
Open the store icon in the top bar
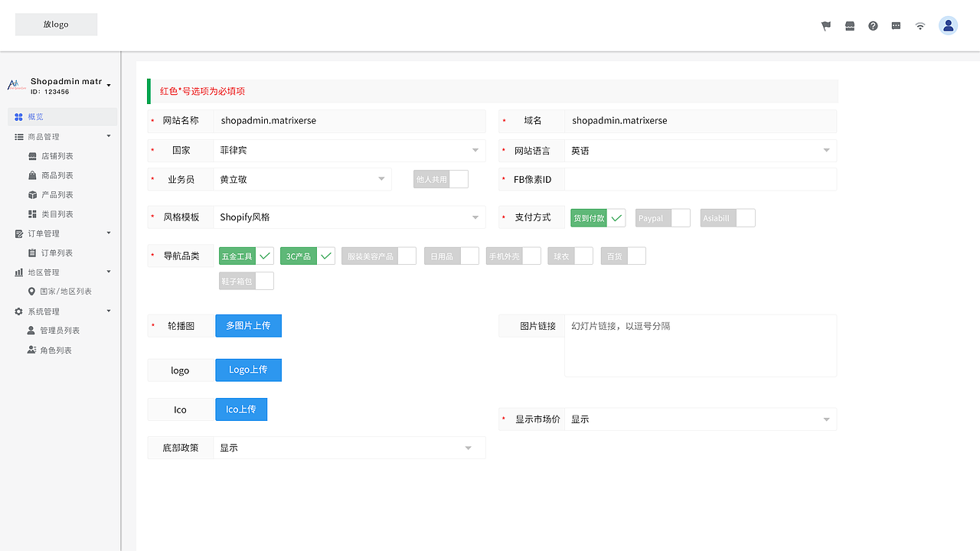click(849, 25)
